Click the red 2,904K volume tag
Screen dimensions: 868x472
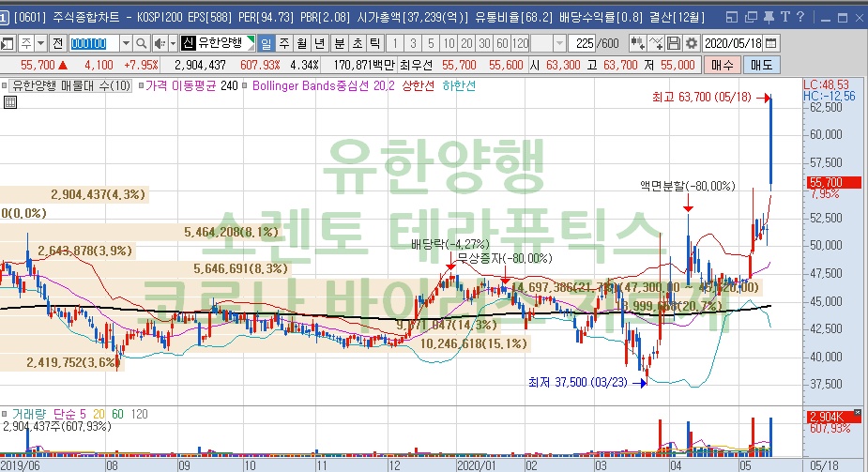(x=834, y=418)
